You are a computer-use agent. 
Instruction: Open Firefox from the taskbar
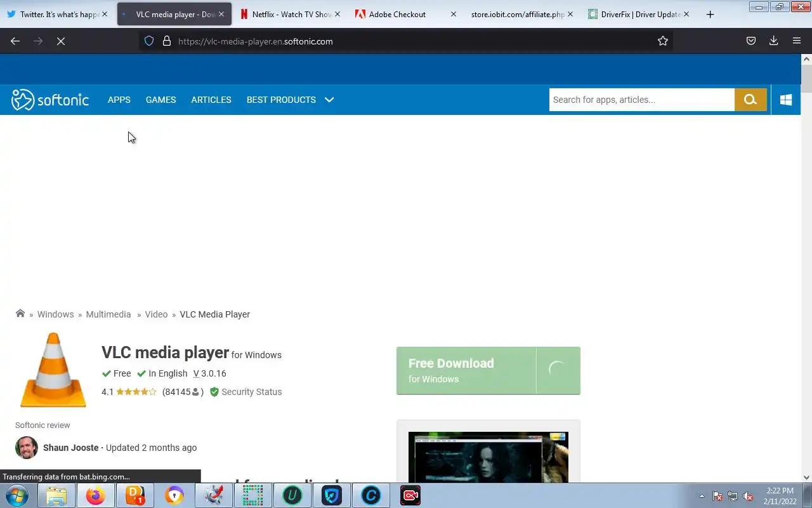click(96, 495)
